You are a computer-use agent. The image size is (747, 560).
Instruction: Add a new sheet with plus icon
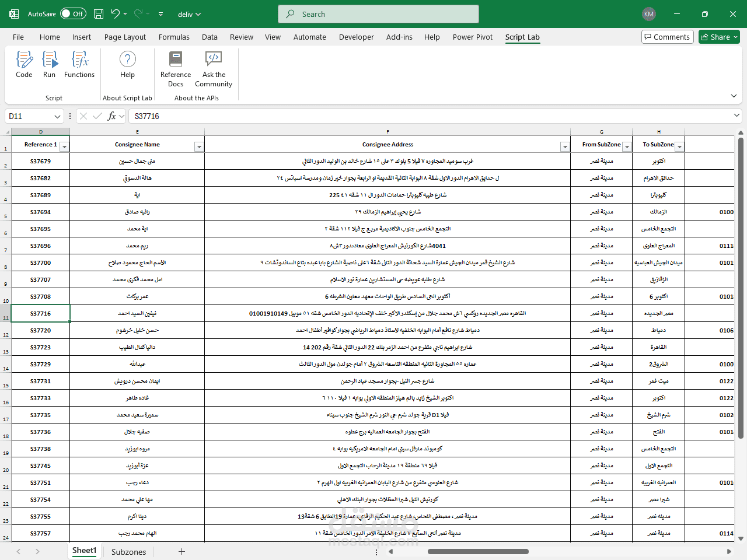[181, 551]
